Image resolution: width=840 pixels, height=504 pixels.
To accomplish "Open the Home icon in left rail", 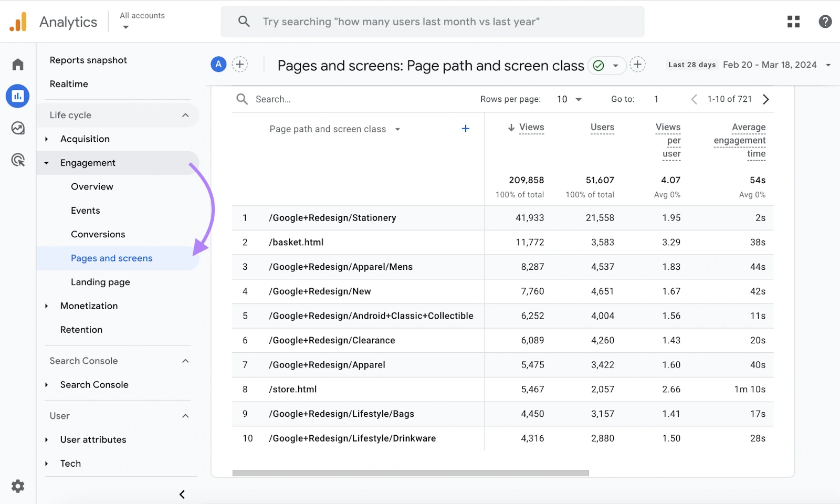I will [x=18, y=64].
